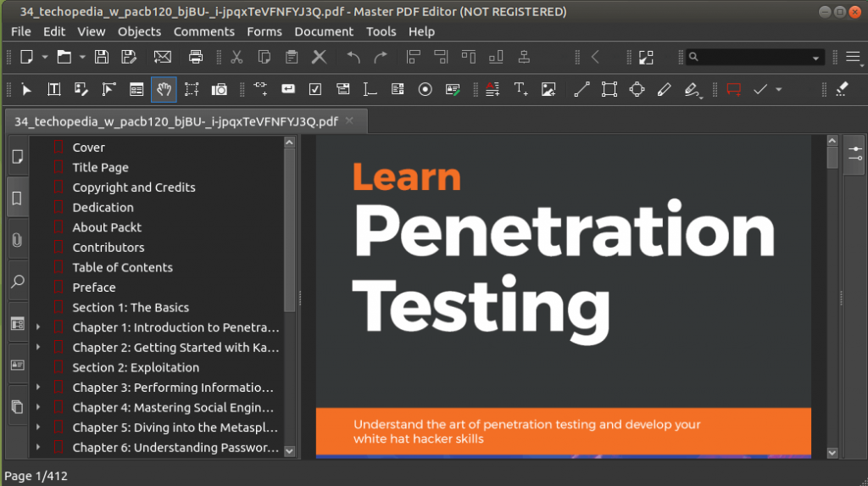Print the document with printer icon

coord(196,57)
